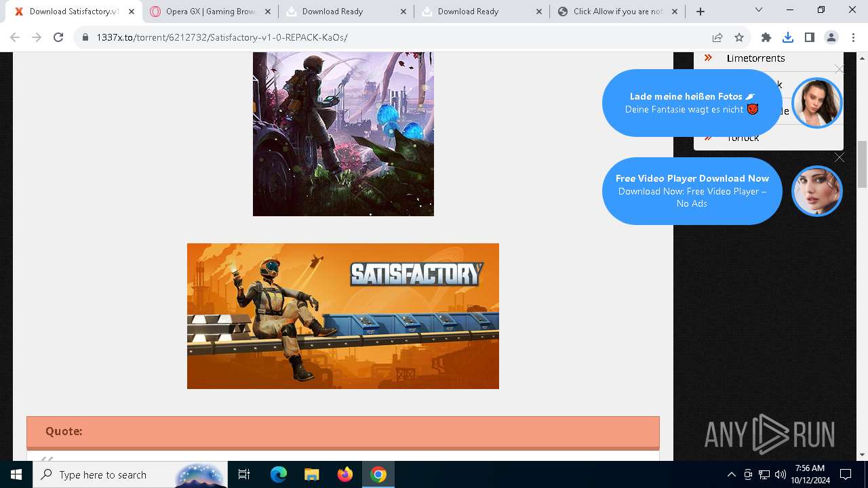Open File Explorer from the taskbar
The height and width of the screenshot is (488, 868).
tap(311, 474)
